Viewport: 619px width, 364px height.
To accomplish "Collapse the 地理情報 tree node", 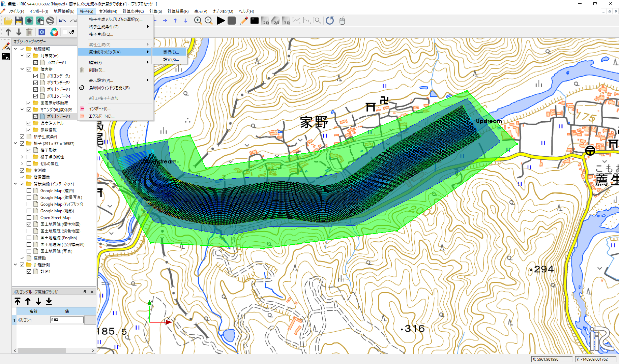I will tap(16, 49).
